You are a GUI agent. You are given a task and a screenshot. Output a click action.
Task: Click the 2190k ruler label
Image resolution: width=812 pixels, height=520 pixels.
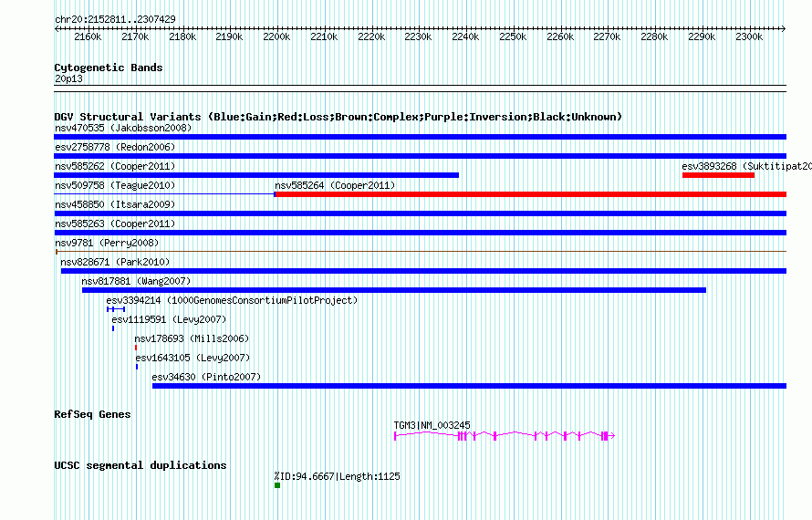pyautogui.click(x=229, y=36)
